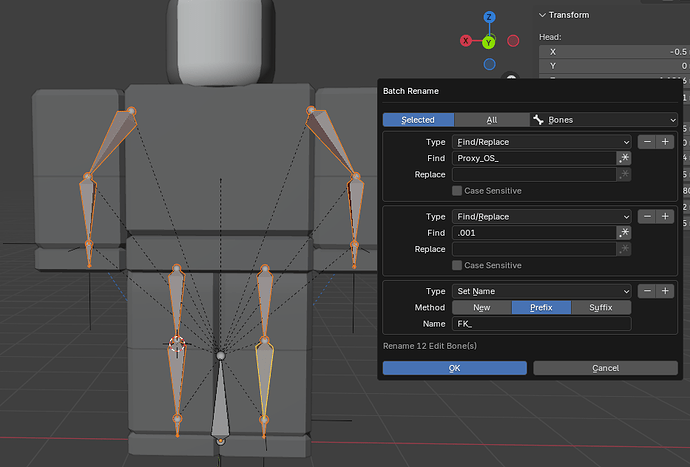Open the second Find/Replace type dropdown
The image size is (690, 467).
point(541,217)
